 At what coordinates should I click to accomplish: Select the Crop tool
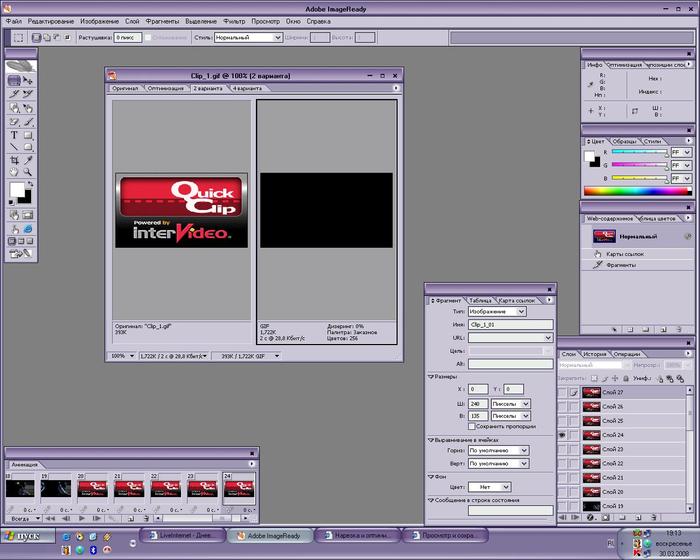pyautogui.click(x=14, y=160)
